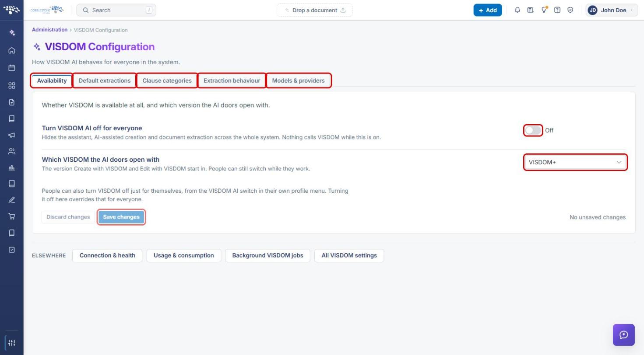Open the question mark help icon
Viewport: 644px width, 355px height.
[x=557, y=10]
